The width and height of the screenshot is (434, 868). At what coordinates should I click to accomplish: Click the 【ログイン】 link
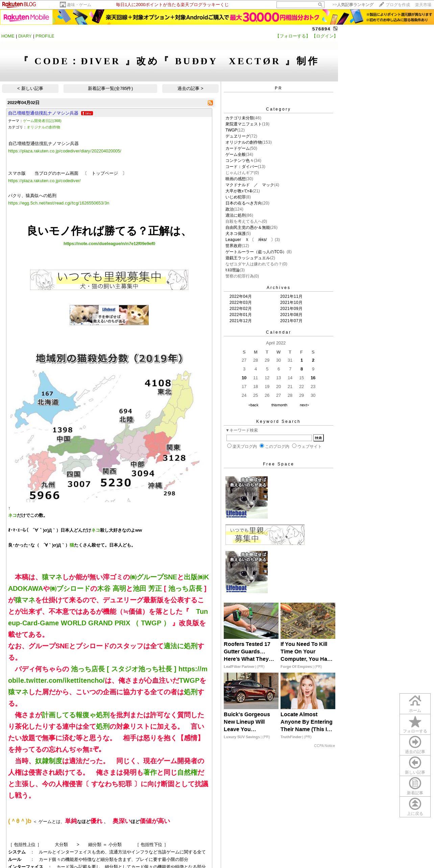[x=324, y=36]
